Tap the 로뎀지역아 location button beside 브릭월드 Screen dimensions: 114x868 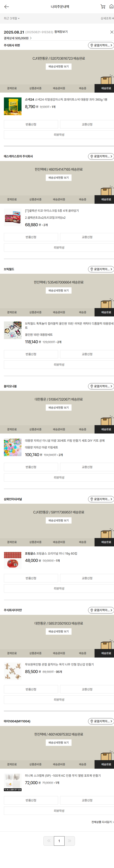click(101, 269)
